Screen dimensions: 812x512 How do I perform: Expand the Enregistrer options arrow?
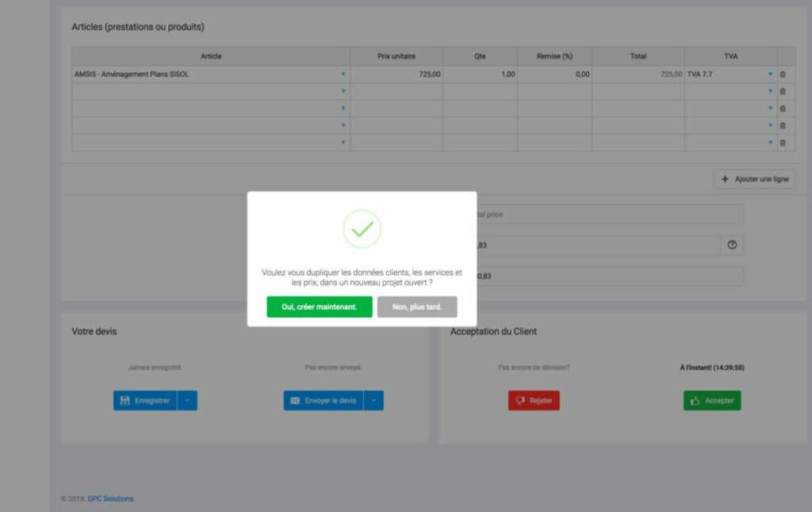187,401
